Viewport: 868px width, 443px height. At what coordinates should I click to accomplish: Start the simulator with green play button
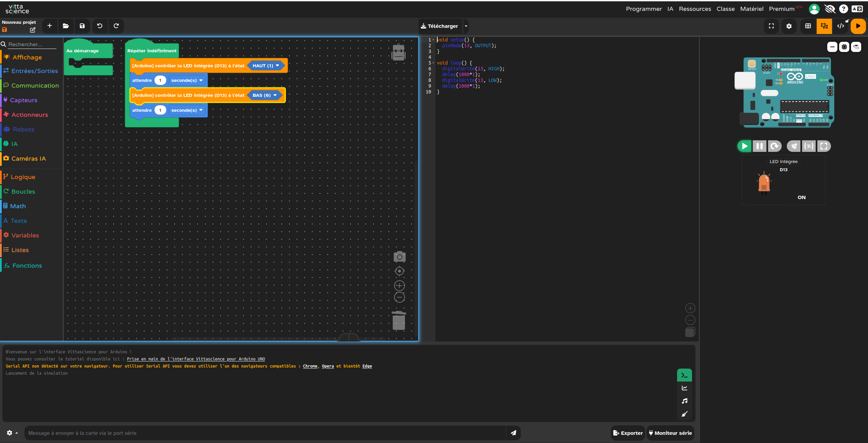point(744,146)
